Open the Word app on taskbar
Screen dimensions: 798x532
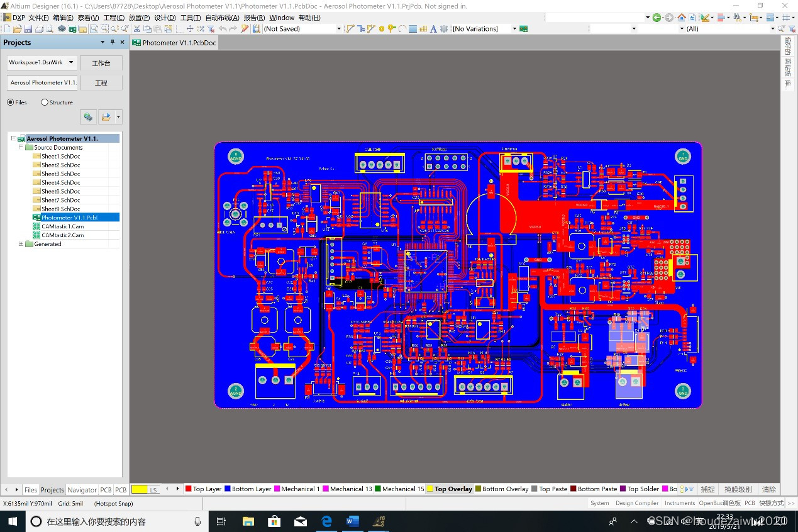[x=352, y=521]
